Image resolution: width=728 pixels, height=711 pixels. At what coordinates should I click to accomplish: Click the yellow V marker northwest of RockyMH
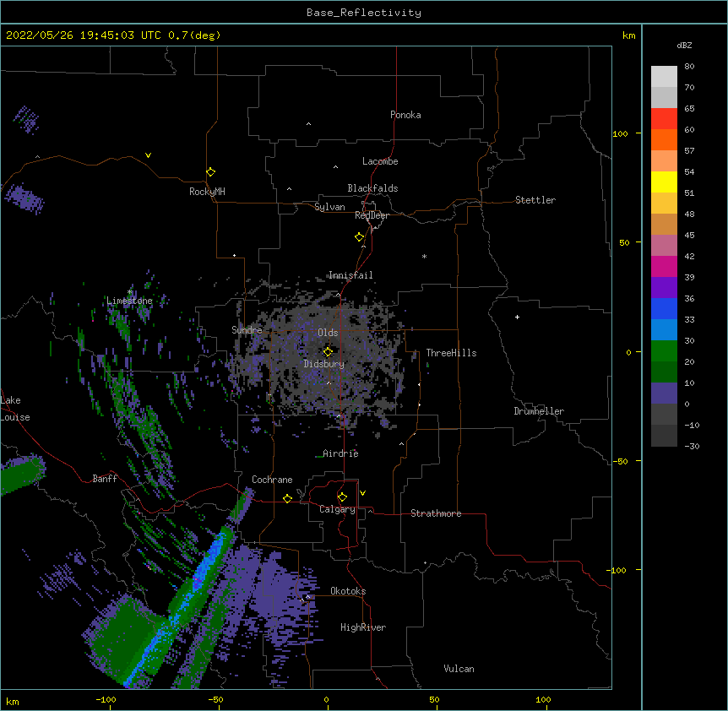click(148, 155)
